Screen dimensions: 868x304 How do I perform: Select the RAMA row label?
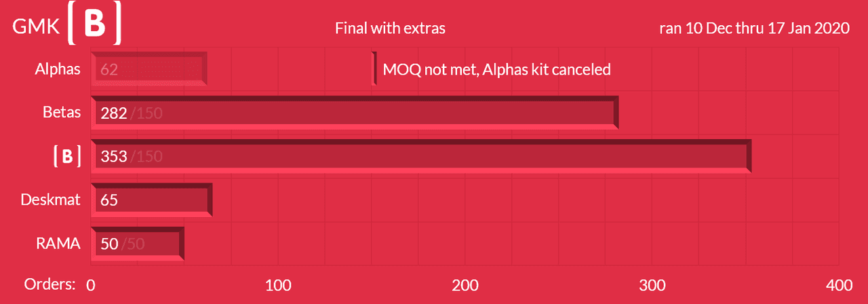point(58,244)
